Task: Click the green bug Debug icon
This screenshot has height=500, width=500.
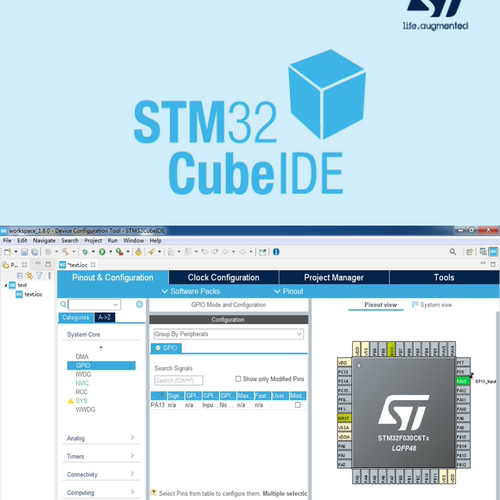Action: click(85, 252)
